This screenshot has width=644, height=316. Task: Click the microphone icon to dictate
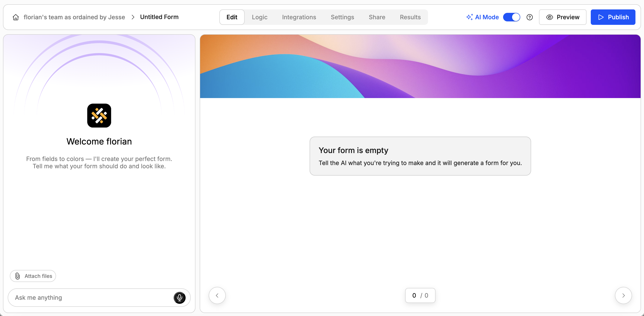tap(180, 298)
